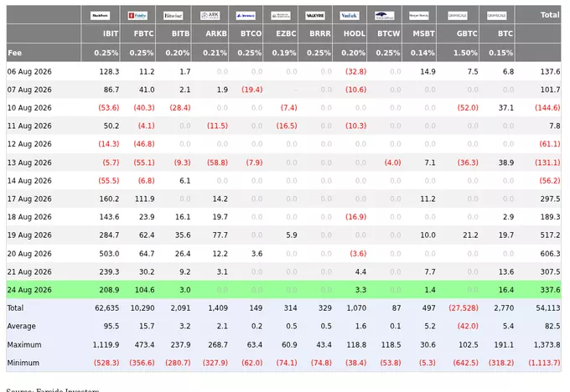Click the Minimum row label
The width and height of the screenshot is (570, 392).
point(23,363)
